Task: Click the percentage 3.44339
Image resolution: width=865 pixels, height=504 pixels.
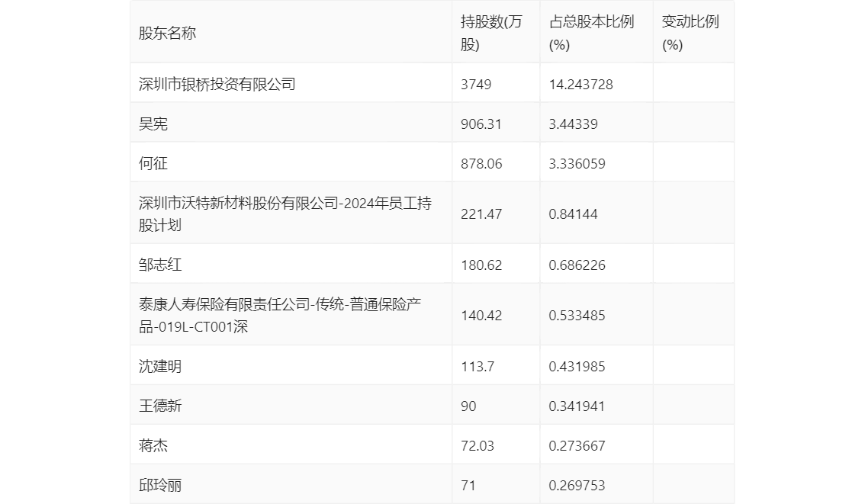Action: [x=573, y=124]
